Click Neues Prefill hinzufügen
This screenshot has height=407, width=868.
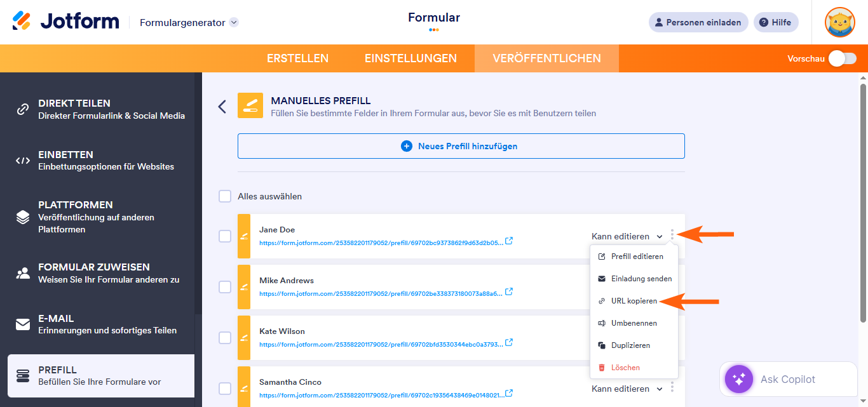[x=461, y=145]
